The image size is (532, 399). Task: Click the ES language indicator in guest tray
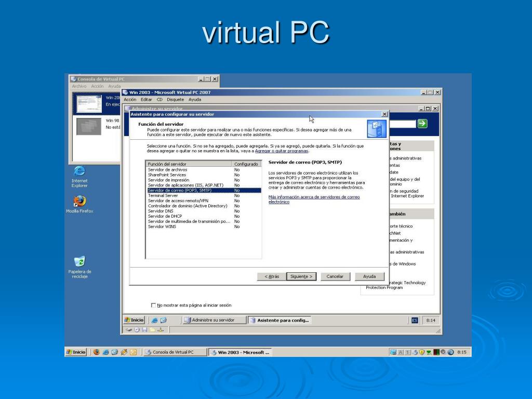tap(415, 320)
